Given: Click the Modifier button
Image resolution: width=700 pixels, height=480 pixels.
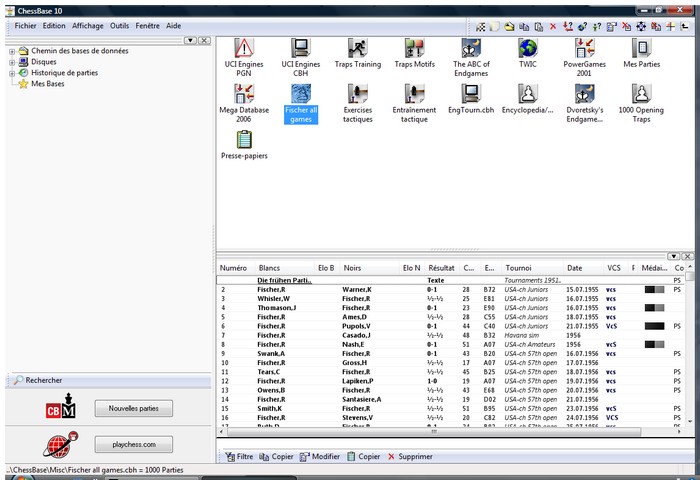Looking at the screenshot, I should point(320,457).
